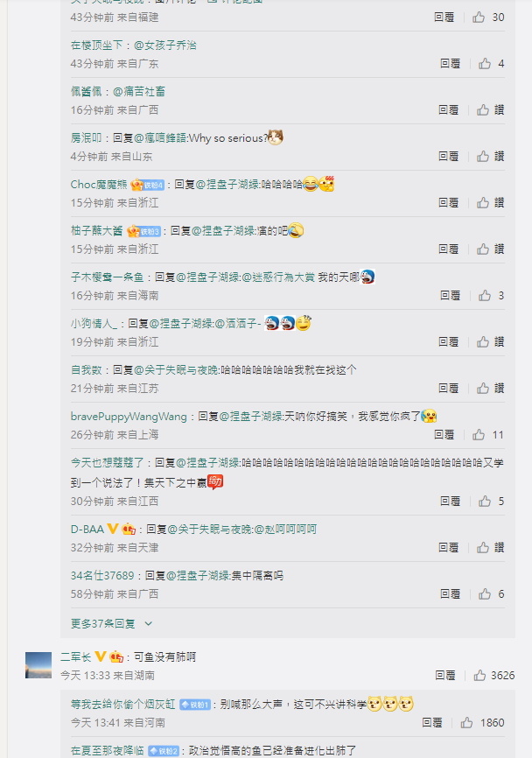The image size is (532, 758).
Task: Reply to 佩酱佩's comment
Action: pos(448,109)
